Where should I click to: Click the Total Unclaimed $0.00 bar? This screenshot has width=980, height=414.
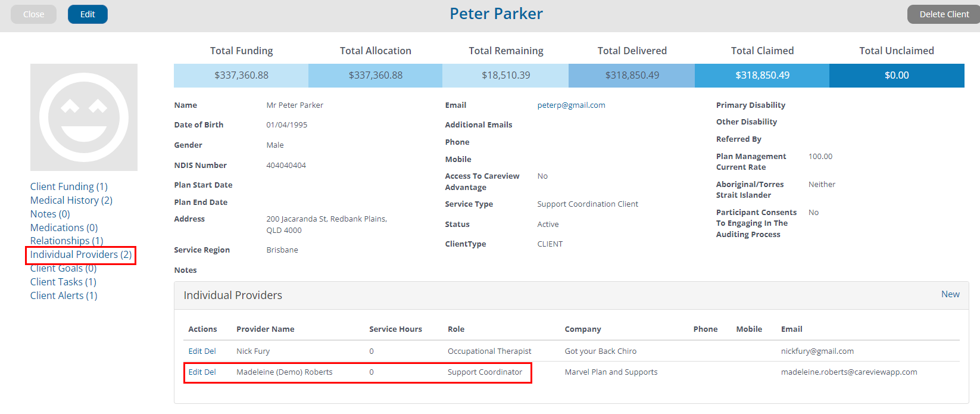[897, 76]
